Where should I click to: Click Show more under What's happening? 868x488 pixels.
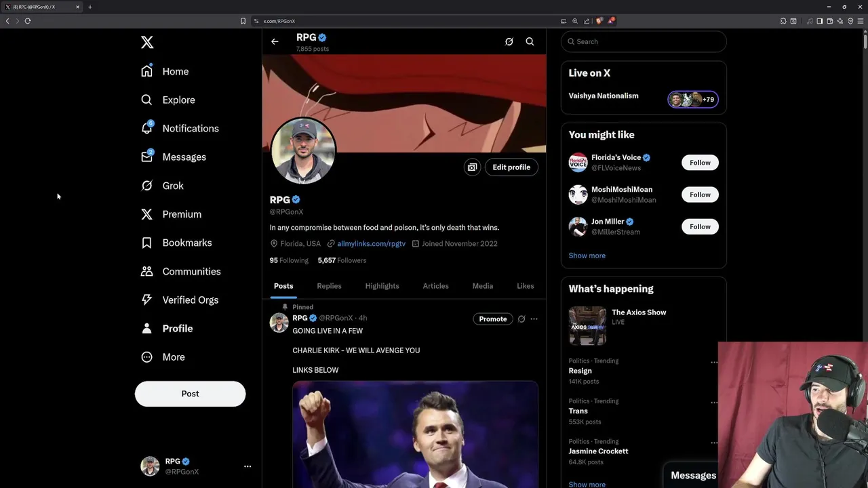click(587, 484)
